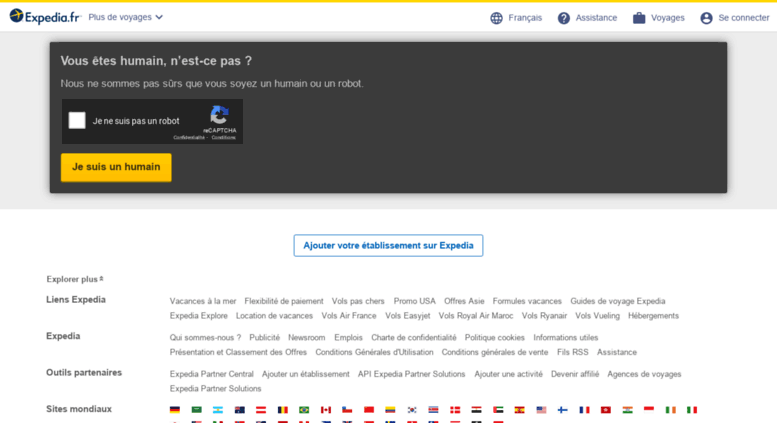Open 'Promo USA' link
Screen dimensions: 777x423
tap(414, 301)
